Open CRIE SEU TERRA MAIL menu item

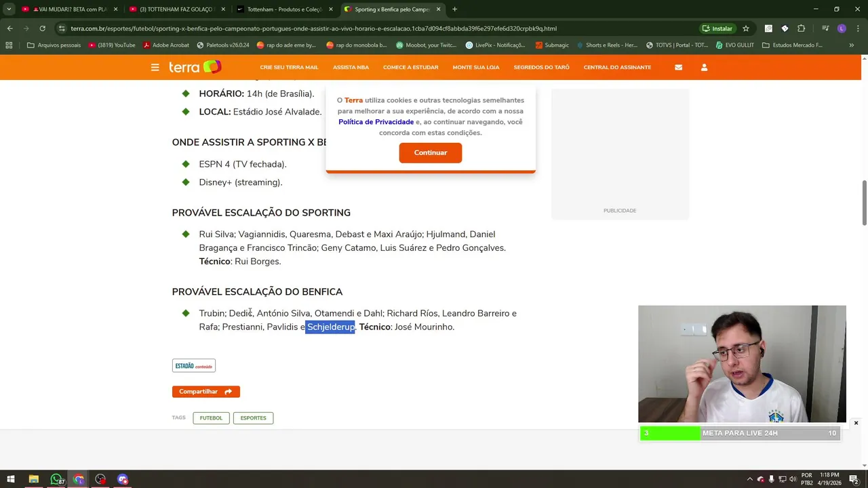point(289,67)
